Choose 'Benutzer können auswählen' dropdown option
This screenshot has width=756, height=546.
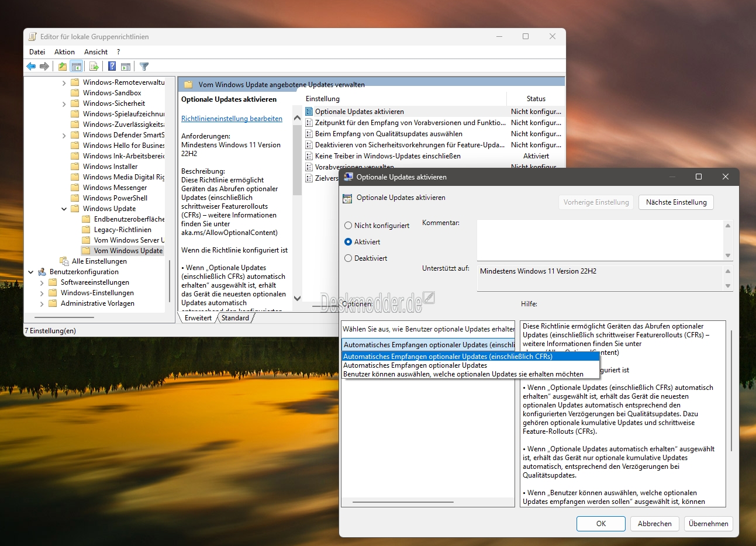(x=471, y=374)
